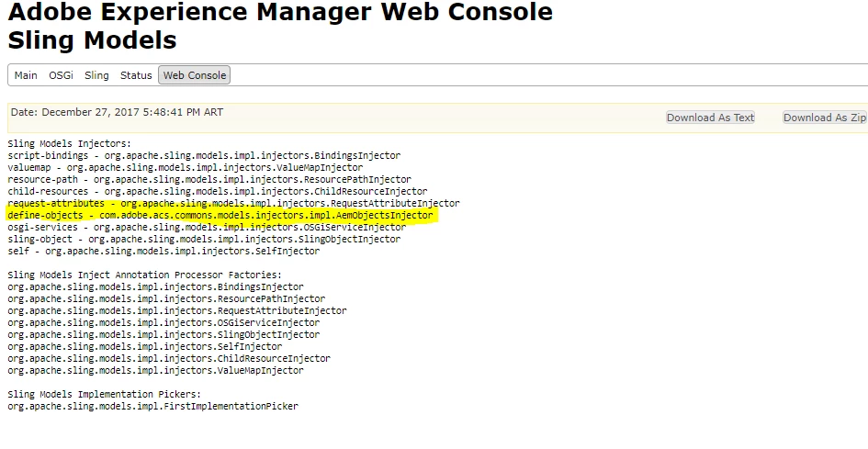This screenshot has width=868, height=449.
Task: Select the resource-path ResourcePathInjector line
Action: [209, 179]
